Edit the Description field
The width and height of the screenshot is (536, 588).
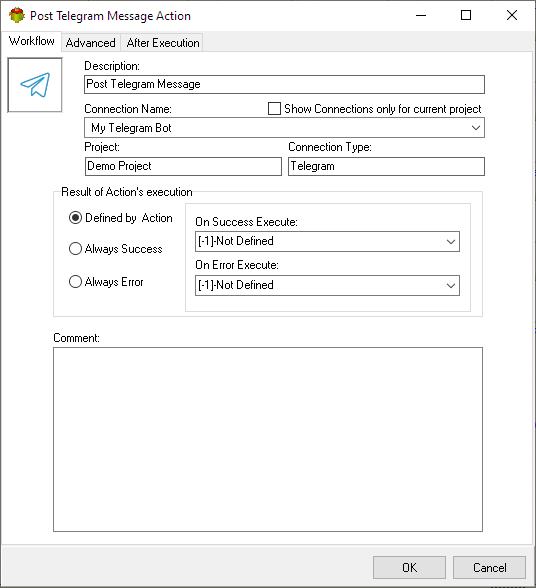point(284,84)
